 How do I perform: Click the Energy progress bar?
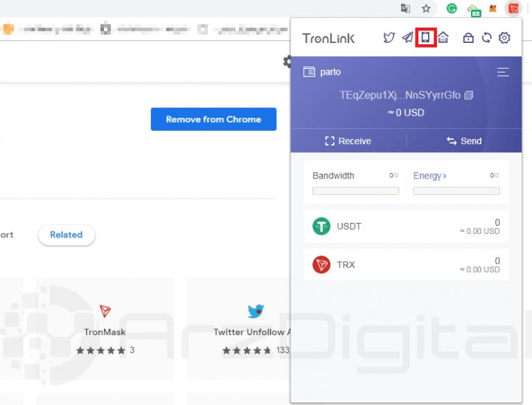pyautogui.click(x=456, y=191)
